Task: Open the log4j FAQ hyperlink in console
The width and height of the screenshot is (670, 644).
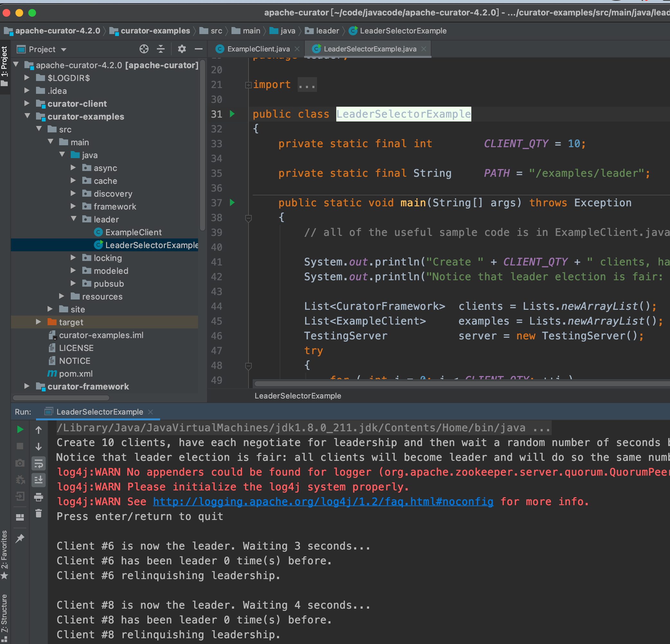Action: [x=323, y=502]
